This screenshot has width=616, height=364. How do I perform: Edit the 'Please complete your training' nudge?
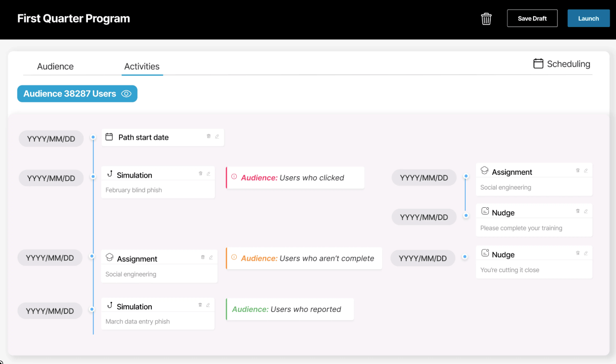point(586,211)
